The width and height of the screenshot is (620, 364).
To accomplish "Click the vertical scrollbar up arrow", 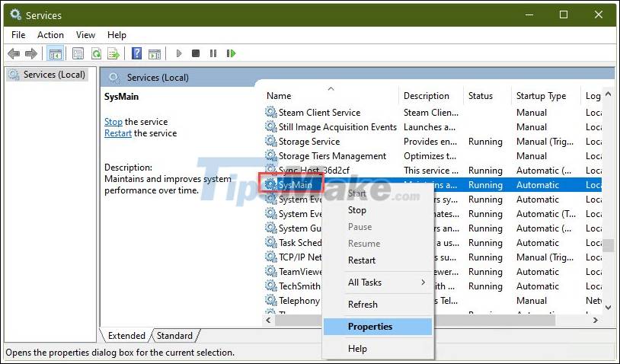I will coord(609,94).
